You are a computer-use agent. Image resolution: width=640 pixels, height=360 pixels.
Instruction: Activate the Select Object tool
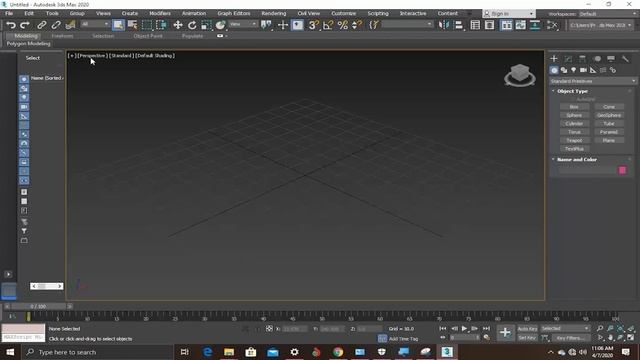[118, 25]
